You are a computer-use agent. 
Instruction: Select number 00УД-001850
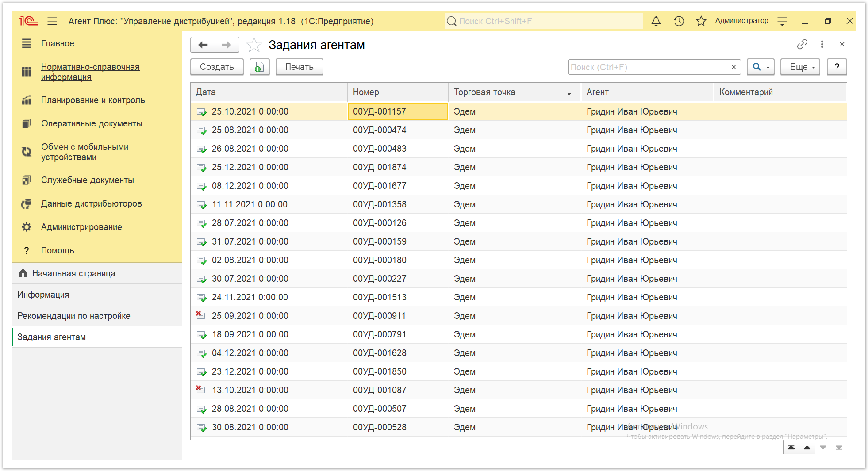click(x=380, y=371)
